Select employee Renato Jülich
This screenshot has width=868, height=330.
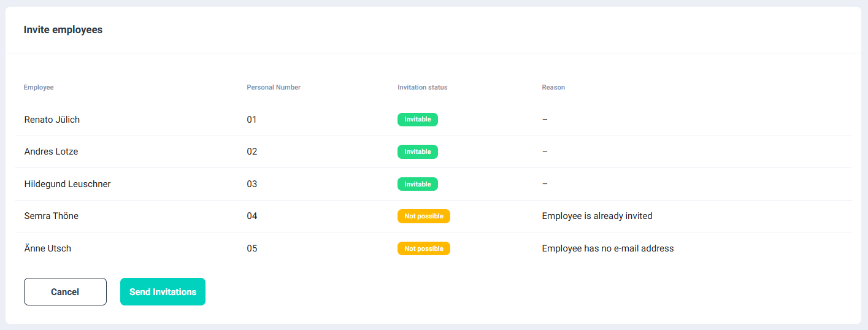click(52, 120)
